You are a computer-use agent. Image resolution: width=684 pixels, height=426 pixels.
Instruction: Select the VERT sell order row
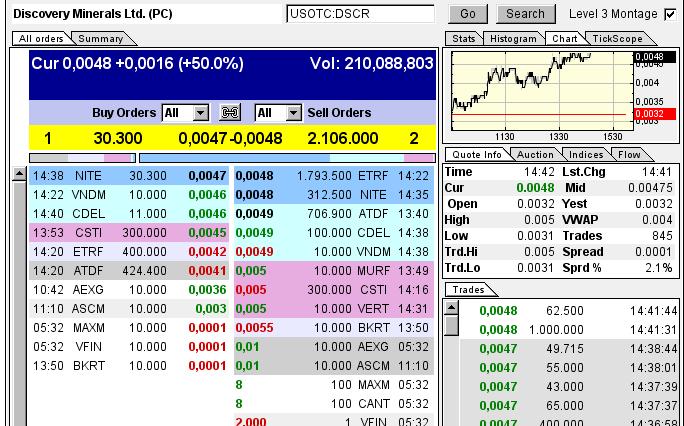click(334, 309)
